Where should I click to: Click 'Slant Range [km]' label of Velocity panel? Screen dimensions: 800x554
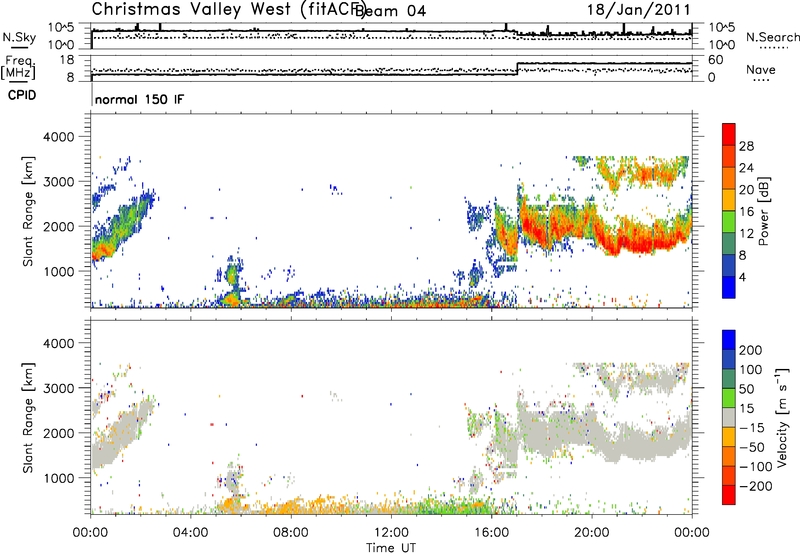pyautogui.click(x=28, y=417)
